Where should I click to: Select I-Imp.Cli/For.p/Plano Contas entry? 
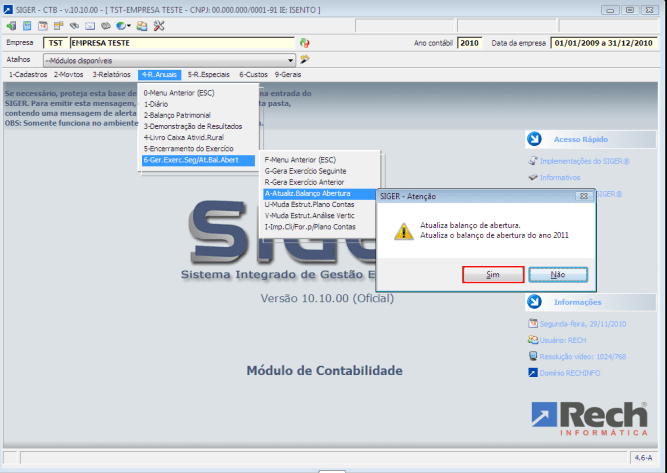pos(319,227)
